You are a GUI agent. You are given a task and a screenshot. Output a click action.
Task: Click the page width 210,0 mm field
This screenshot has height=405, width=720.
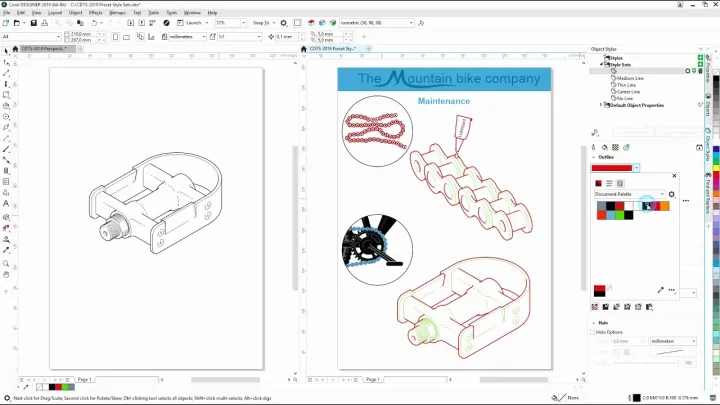84,34
